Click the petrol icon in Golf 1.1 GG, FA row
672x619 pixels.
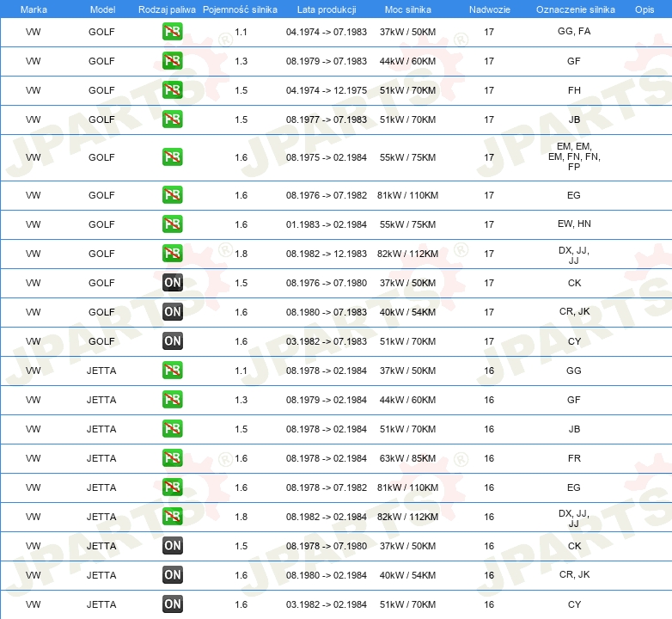[172, 32]
